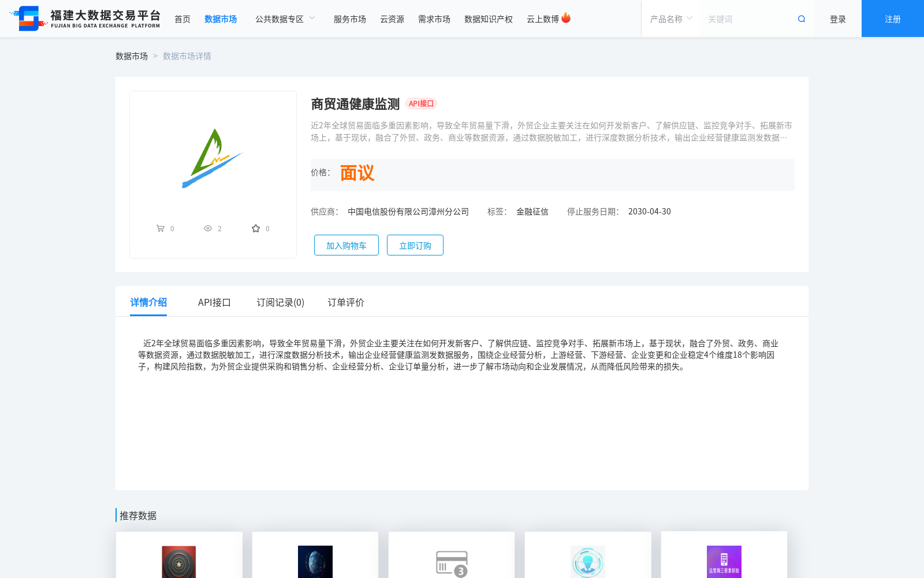Click the stop service date 2030-04-30
Viewport: 924px width, 578px height.
(x=650, y=212)
